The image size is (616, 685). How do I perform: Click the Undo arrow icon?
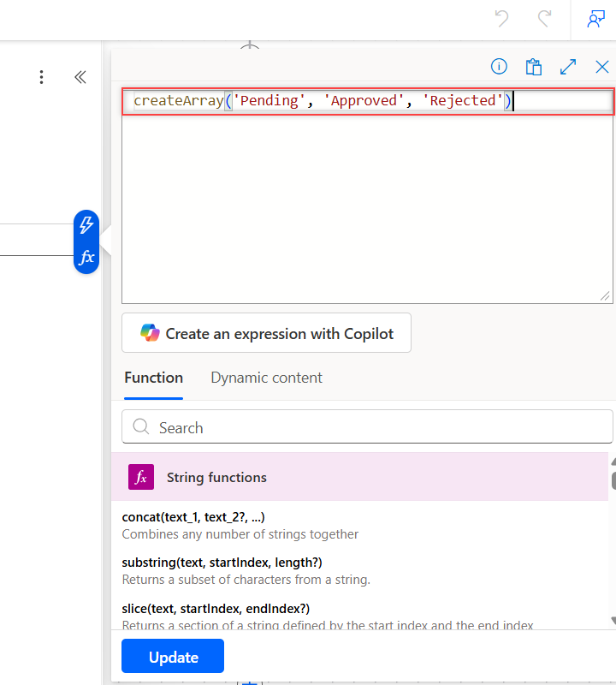[501, 19]
